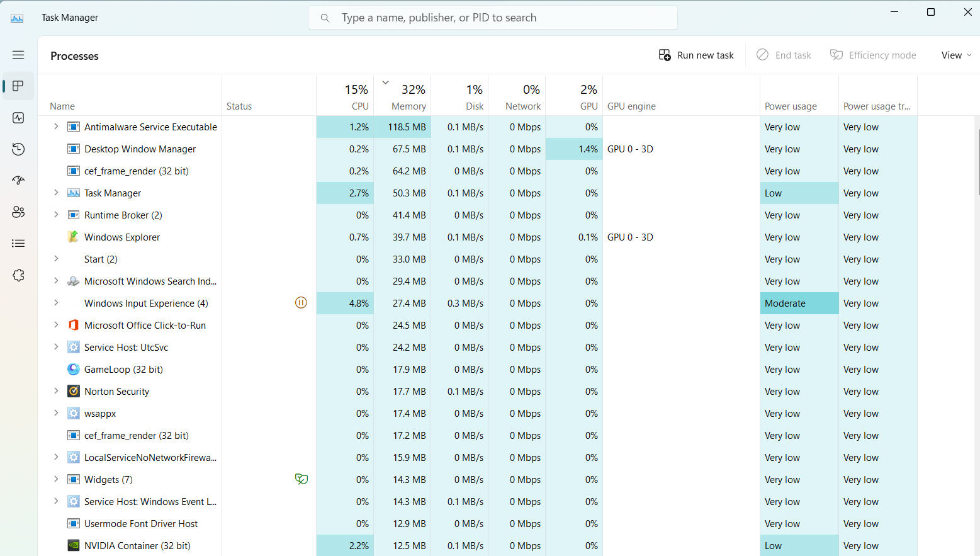Expand the Service Host: UtcSvc group
The width and height of the screenshot is (980, 556).
tap(56, 347)
